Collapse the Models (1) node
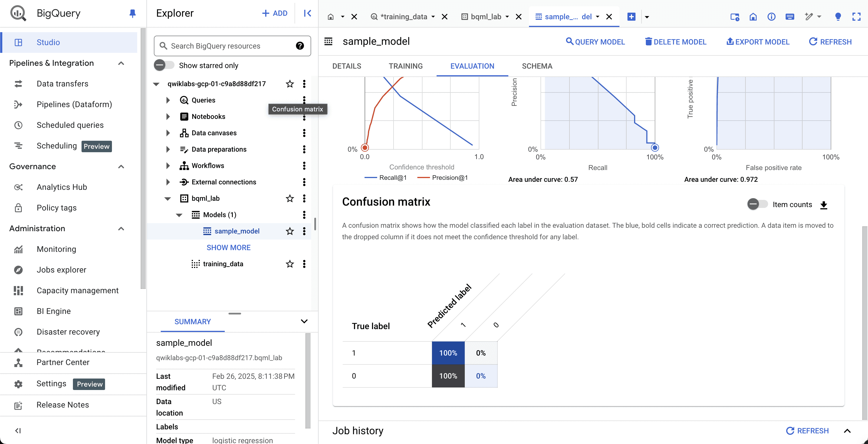 [x=179, y=215]
